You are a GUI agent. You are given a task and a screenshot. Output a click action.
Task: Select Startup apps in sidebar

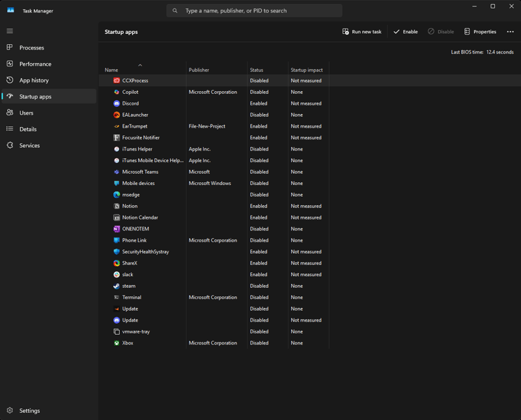click(49, 96)
